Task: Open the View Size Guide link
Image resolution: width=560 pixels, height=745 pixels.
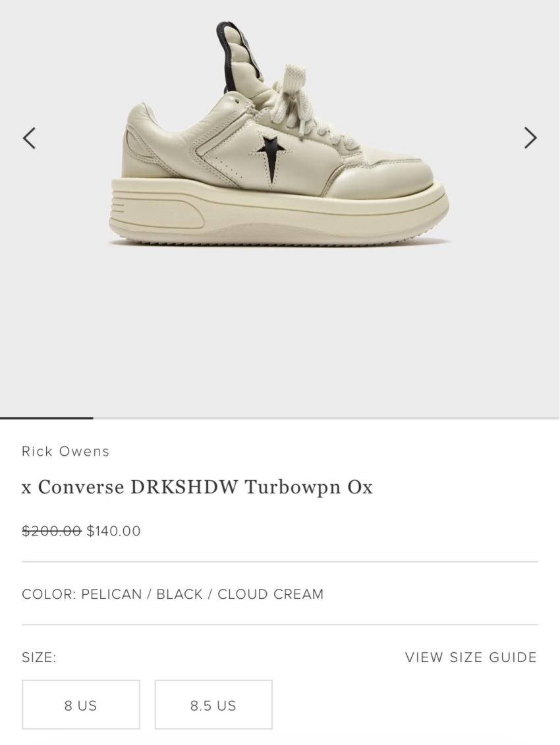Action: click(x=471, y=657)
